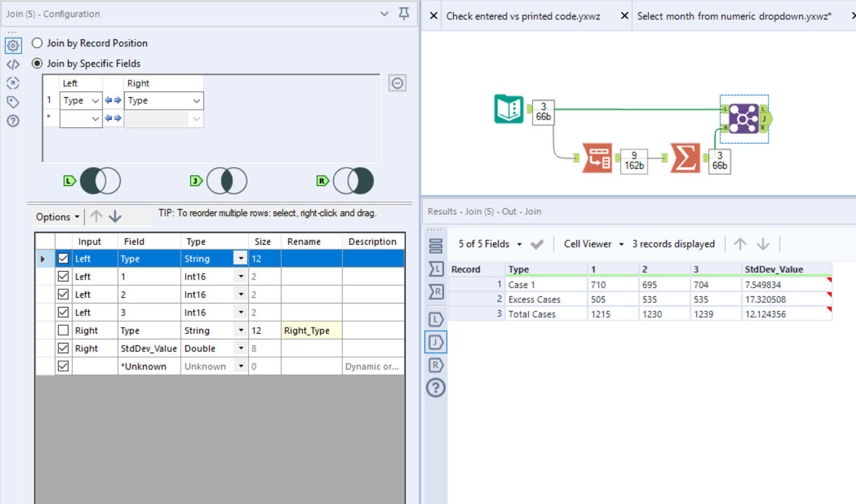Open the Cell Viewer dropdown
Viewport: 856px width, 504px height.
[x=593, y=244]
